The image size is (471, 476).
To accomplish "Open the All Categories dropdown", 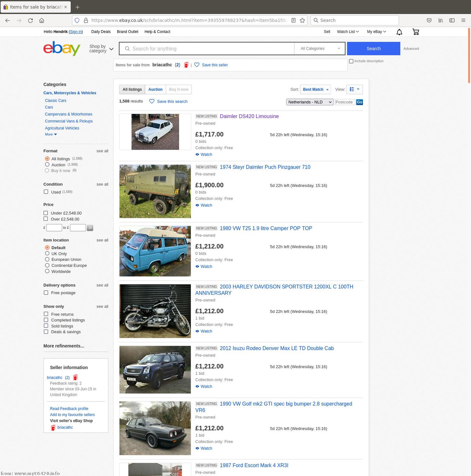I will point(320,49).
